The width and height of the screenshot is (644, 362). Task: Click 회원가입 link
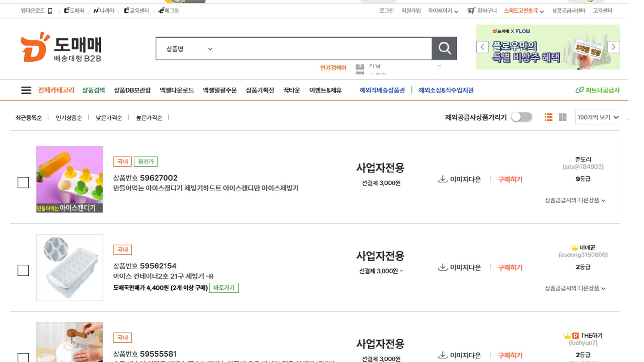411,11
